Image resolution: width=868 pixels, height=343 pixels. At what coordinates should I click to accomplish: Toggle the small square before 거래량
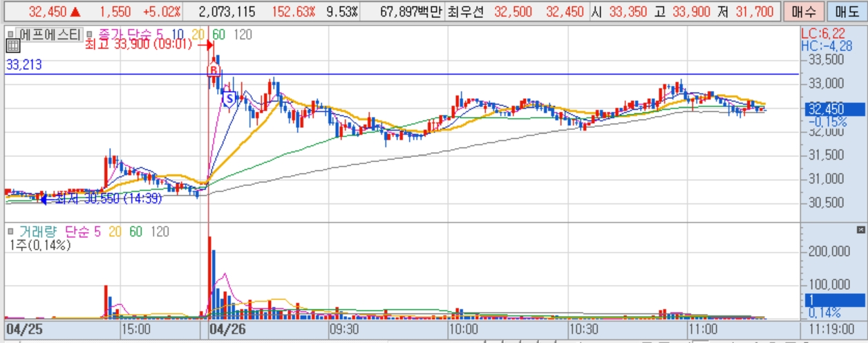pos(10,232)
